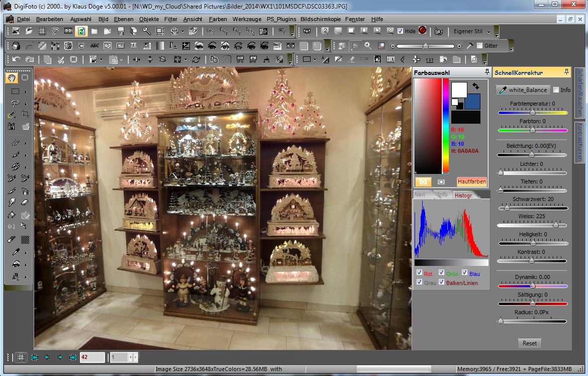Image resolution: width=588 pixels, height=376 pixels.
Task: Pick the Lasso selection tool
Action: point(15,104)
